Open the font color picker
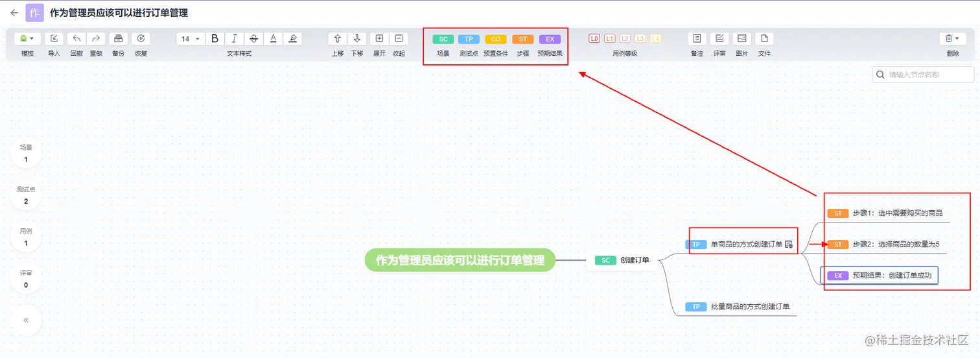This screenshot has height=358, width=980. [274, 39]
